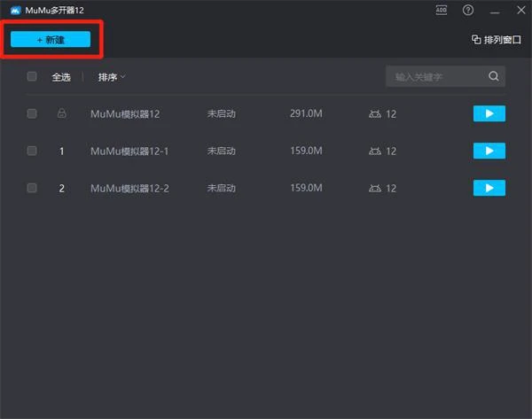Click the Android icon in MuMu模拟器12-1 row
The width and height of the screenshot is (532, 419).
[375, 151]
